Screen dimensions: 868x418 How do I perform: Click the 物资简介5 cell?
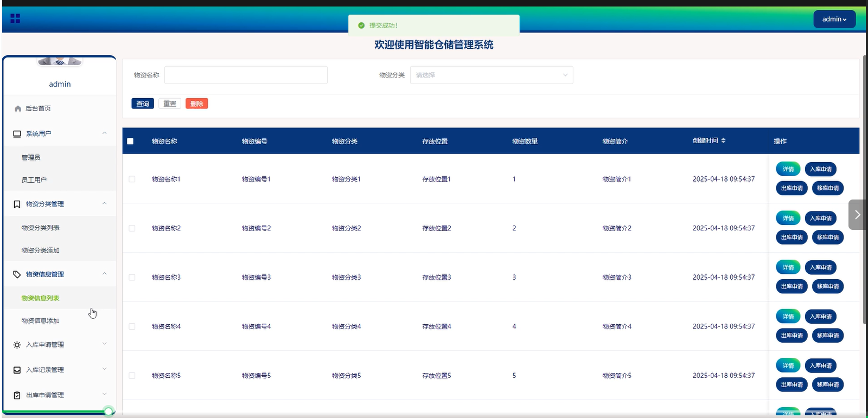coord(617,375)
